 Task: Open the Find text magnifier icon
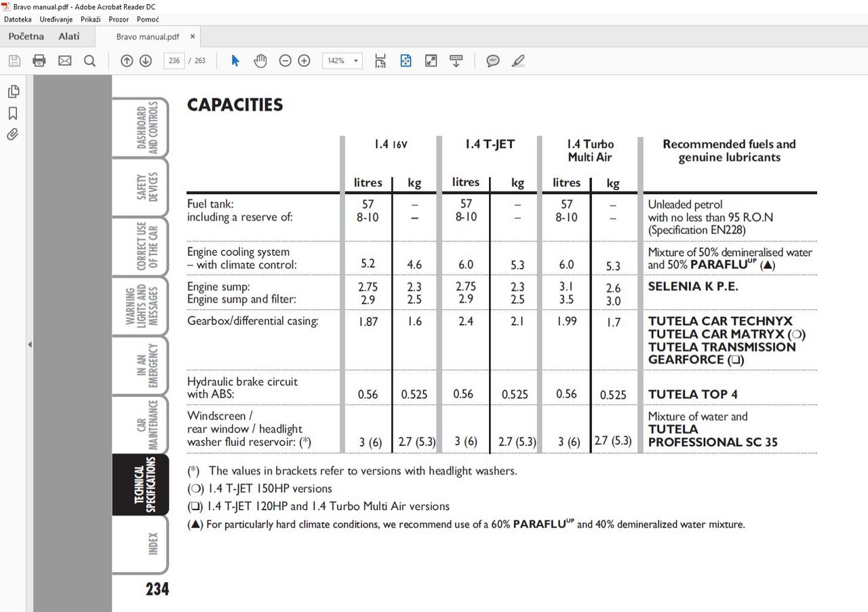point(90,60)
